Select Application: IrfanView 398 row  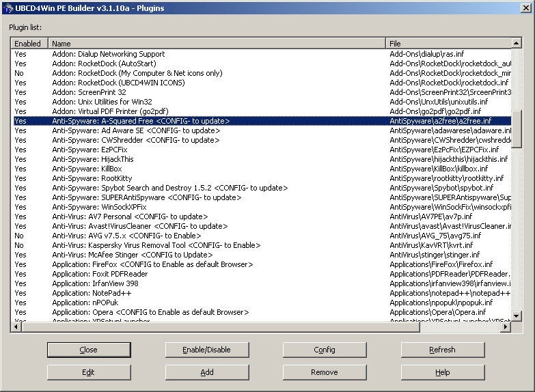pos(262,283)
